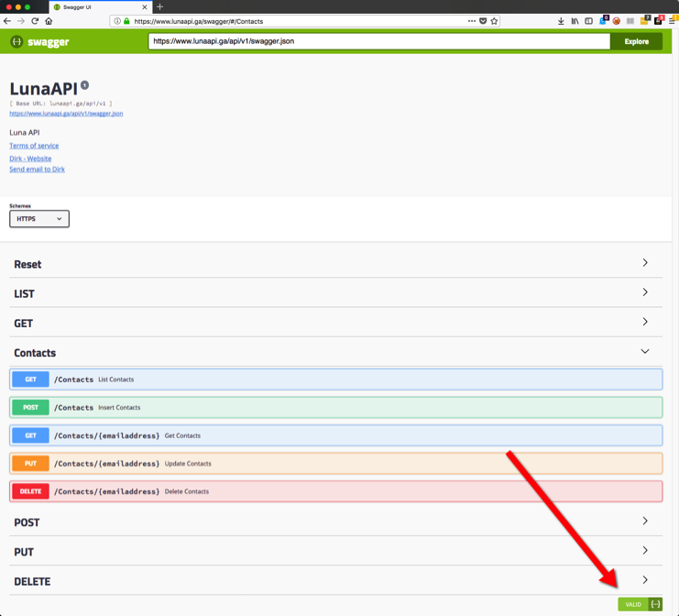
Task: Open the swagger.json link under LunaAPI
Action: [66, 114]
